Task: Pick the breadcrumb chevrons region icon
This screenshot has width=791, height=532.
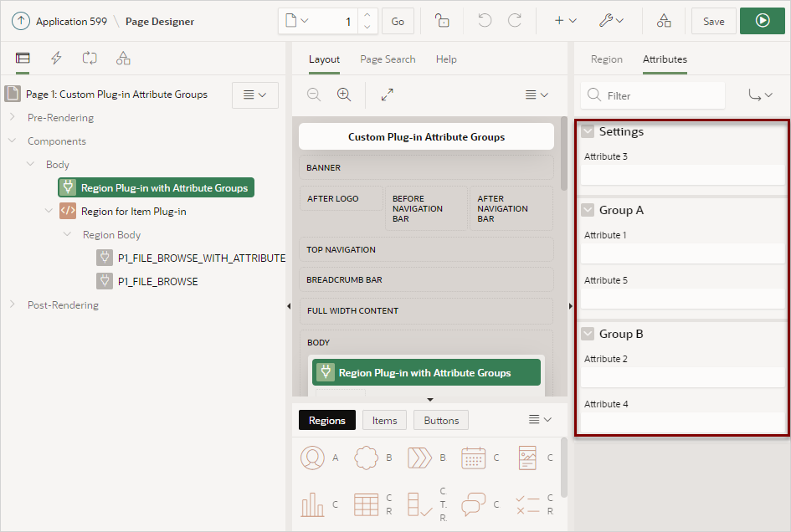Action: click(419, 458)
